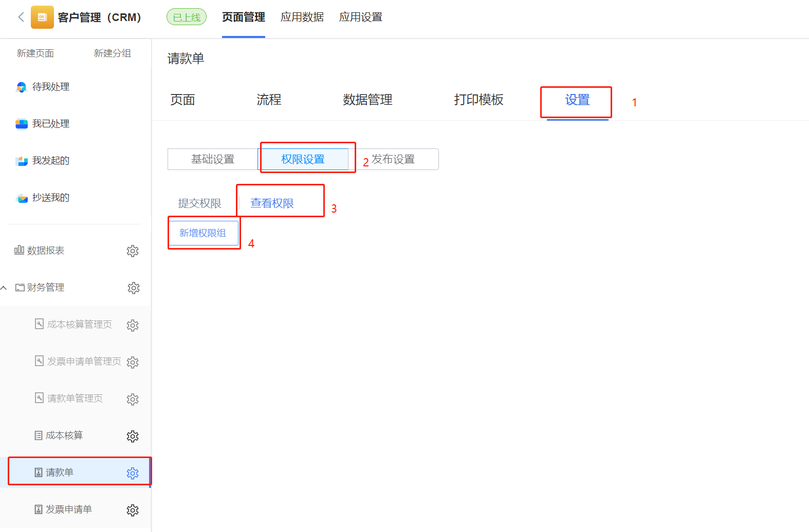The image size is (809, 532).
Task: Click the 待我处理 icon
Action: point(22,87)
